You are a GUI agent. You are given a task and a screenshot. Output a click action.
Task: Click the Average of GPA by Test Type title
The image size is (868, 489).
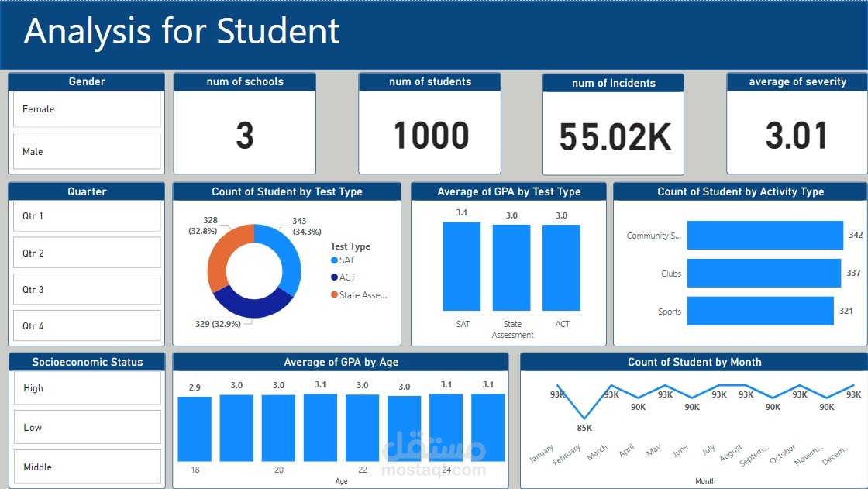(x=508, y=191)
